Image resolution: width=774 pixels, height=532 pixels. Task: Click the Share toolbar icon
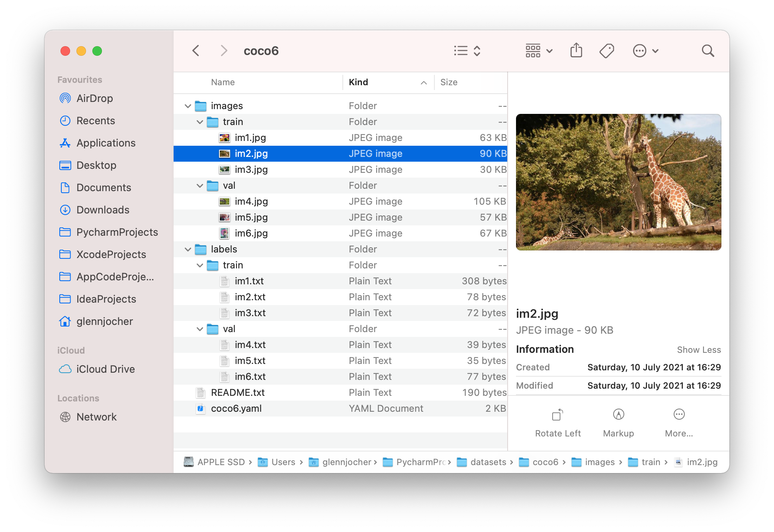click(x=576, y=51)
